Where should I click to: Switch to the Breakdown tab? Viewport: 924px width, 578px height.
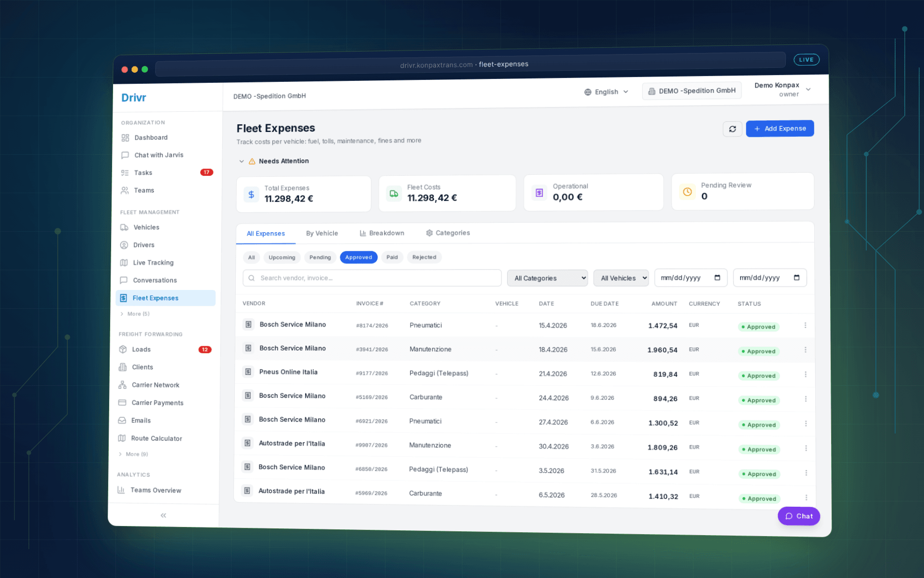click(382, 233)
